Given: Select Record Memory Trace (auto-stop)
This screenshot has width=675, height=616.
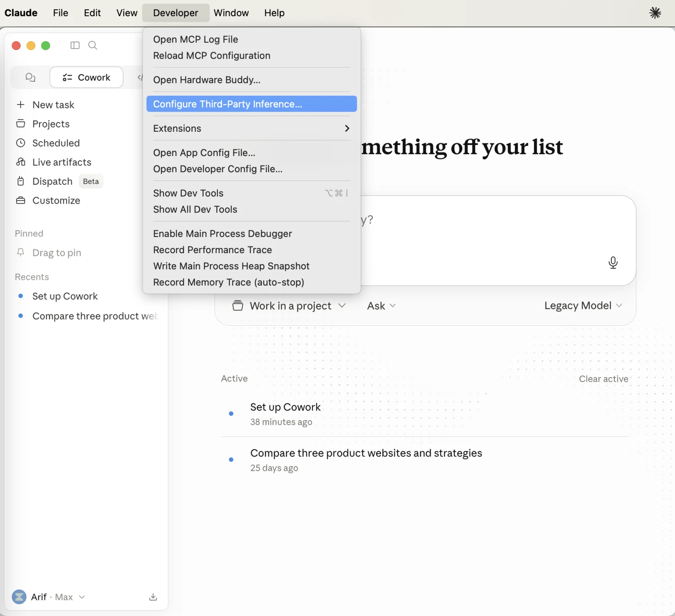Looking at the screenshot, I should point(251,282).
